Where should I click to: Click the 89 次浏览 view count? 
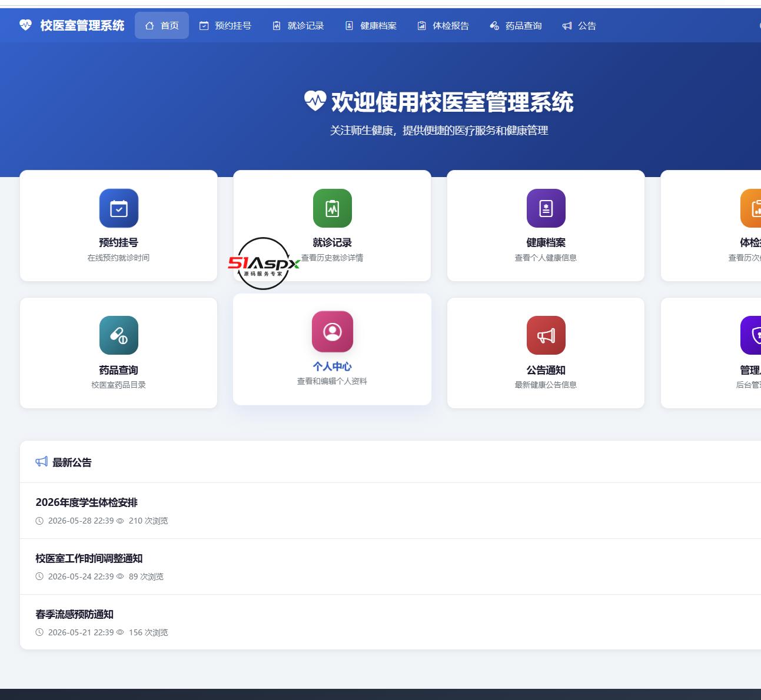146,576
